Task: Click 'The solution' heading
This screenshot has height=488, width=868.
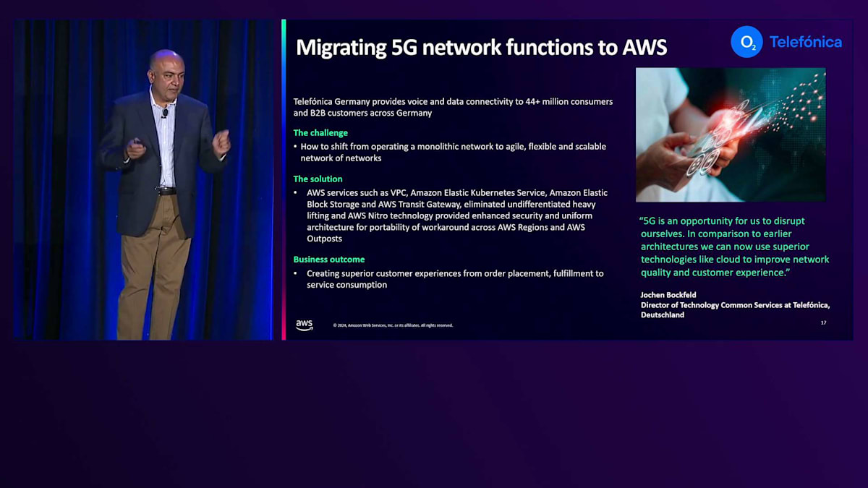Action: pos(318,179)
